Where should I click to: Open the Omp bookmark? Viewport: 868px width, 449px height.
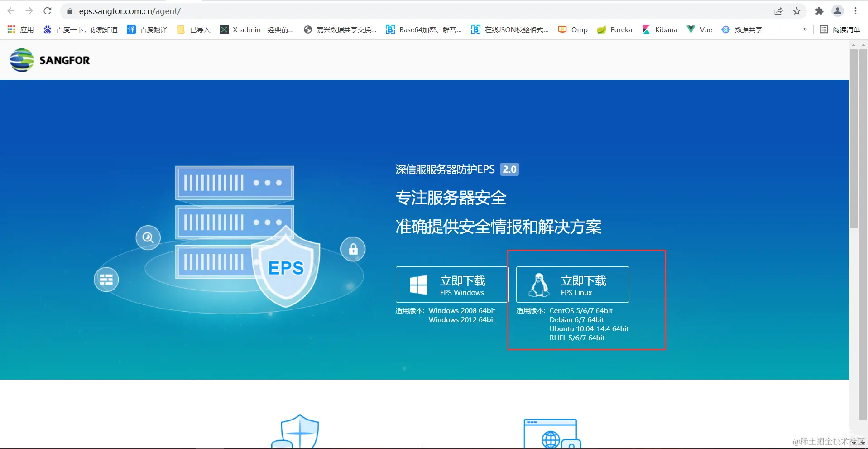click(x=573, y=29)
